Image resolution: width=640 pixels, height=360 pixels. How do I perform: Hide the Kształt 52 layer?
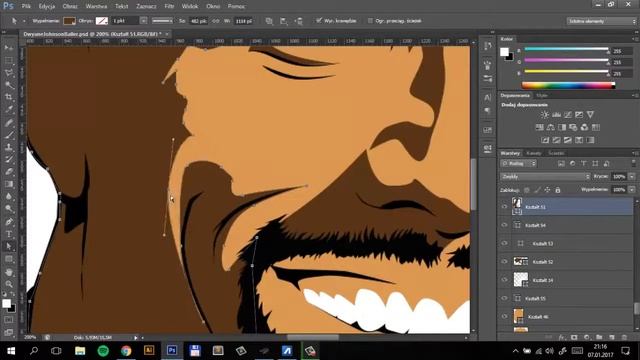click(504, 262)
